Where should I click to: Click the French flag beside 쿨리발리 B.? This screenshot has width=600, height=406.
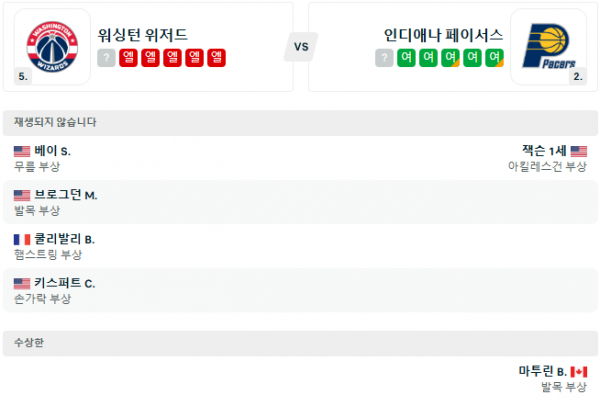pyautogui.click(x=22, y=240)
